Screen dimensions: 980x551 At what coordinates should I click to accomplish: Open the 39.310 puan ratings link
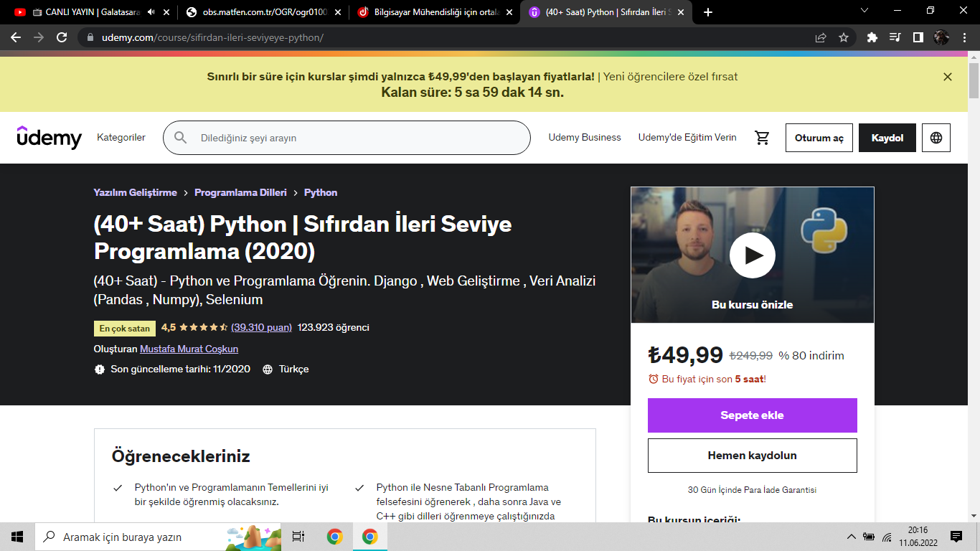[261, 327]
